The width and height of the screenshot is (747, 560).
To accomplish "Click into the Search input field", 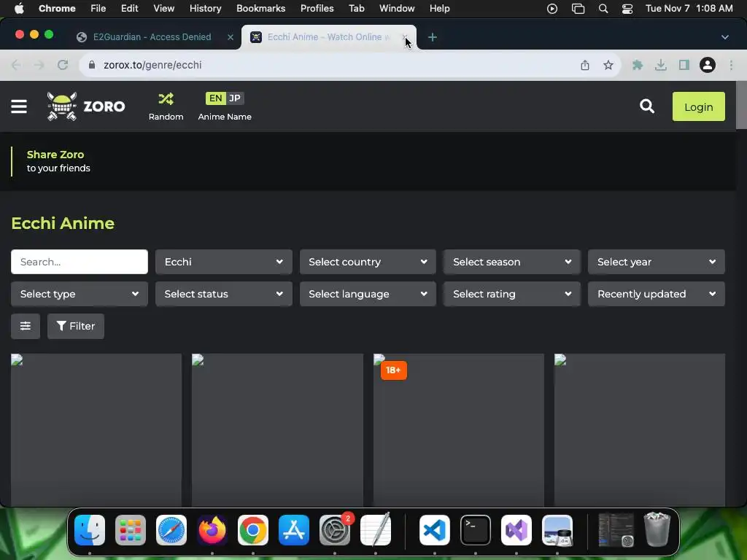I will tap(79, 262).
